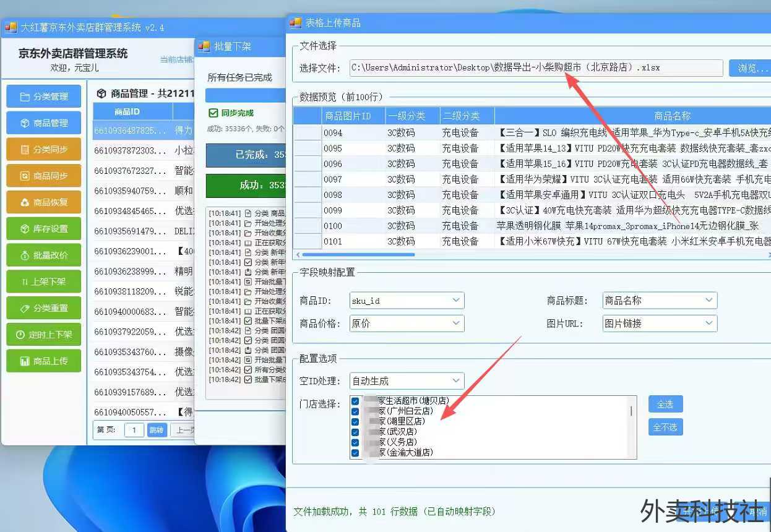The width and height of the screenshot is (771, 532).
Task: Click the 一级分类 column header
Action: [412, 116]
